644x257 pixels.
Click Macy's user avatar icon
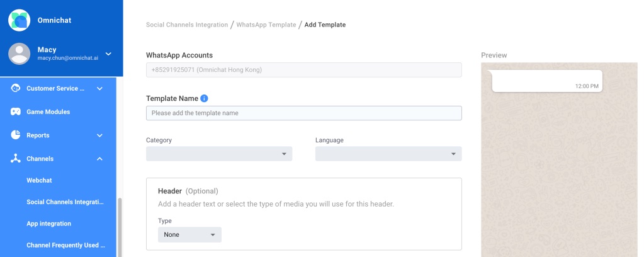coord(20,54)
